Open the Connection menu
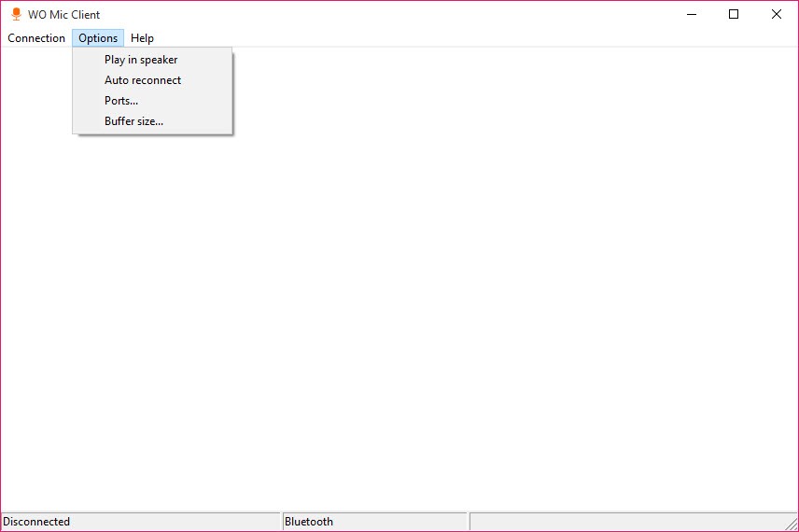The height and width of the screenshot is (532, 799). (x=36, y=38)
